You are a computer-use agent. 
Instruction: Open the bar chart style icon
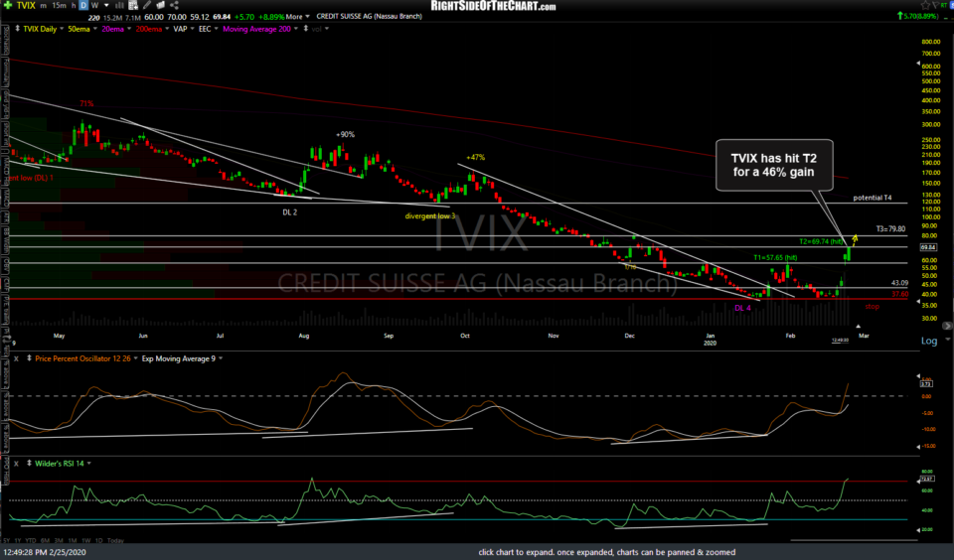(119, 5)
